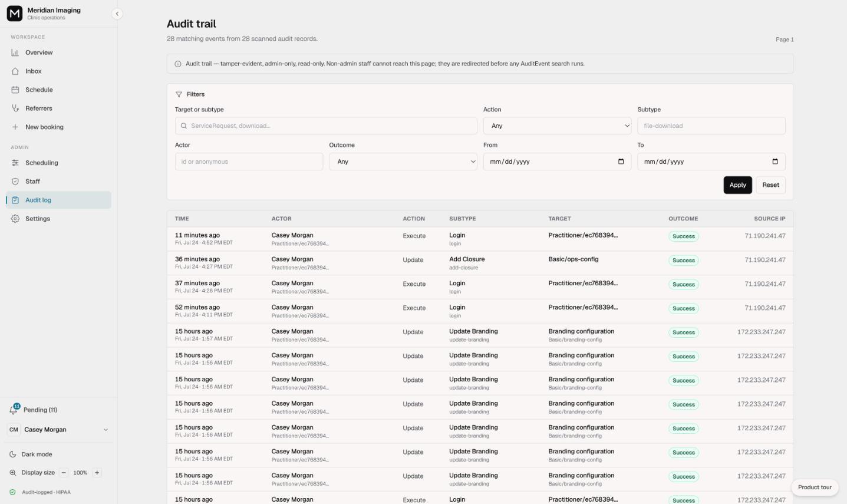Click the Overview chart icon in sidebar
Viewport: 847px width, 504px height.
15,52
